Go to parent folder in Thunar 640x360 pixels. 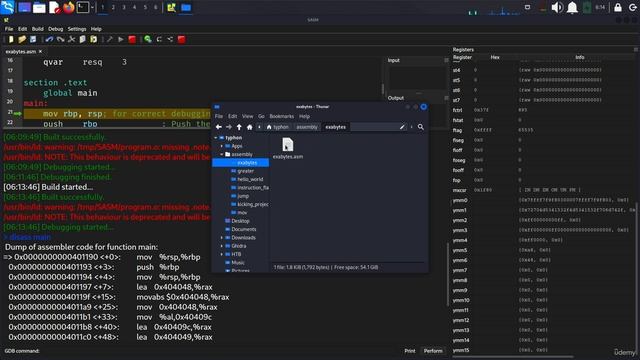point(239,127)
